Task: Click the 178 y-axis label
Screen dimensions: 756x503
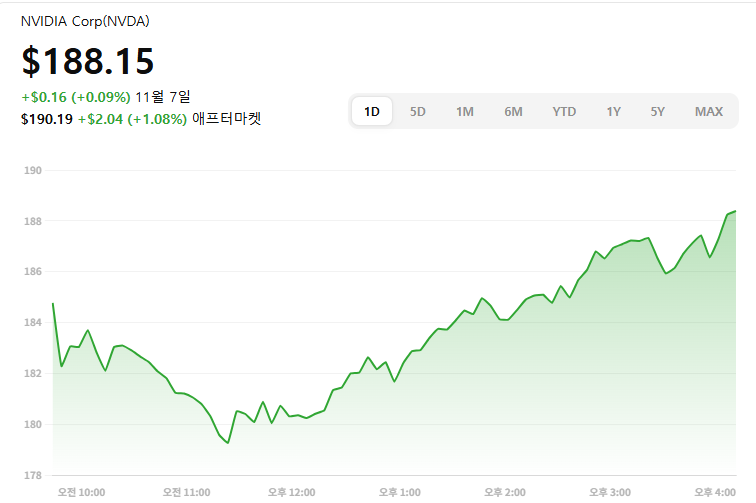Action: pyautogui.click(x=33, y=475)
